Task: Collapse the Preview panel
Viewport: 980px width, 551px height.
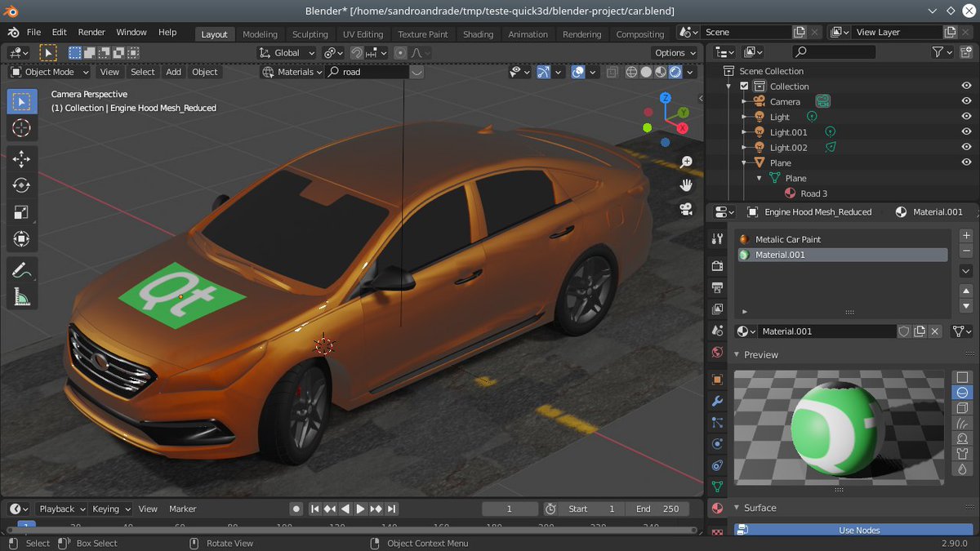Action: 737,354
